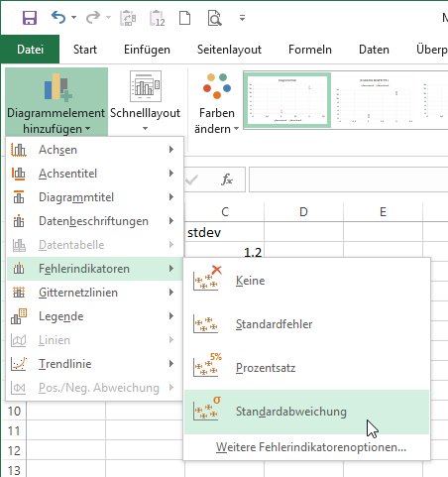Image resolution: width=448 pixels, height=477 pixels.
Task: Expand the Trendlinie submenu
Action: (x=94, y=364)
